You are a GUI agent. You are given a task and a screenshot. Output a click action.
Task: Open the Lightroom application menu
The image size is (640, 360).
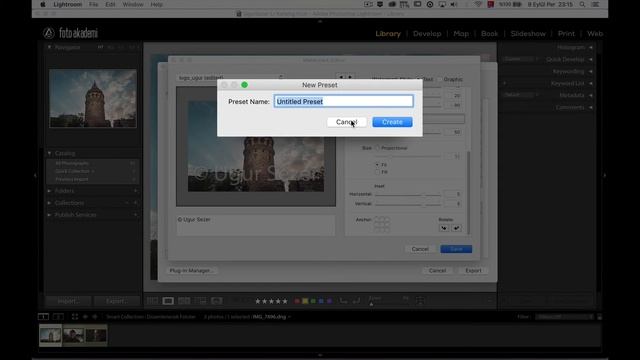coord(68,4)
